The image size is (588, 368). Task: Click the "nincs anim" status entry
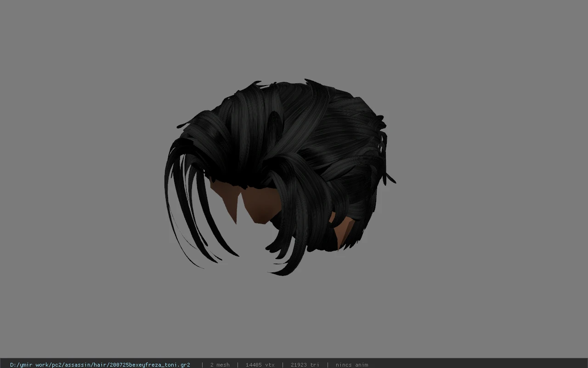[352, 365]
